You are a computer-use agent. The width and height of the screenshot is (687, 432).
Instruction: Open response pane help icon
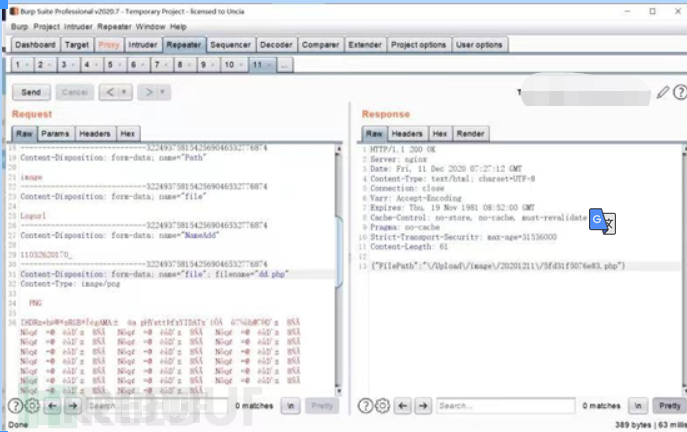coord(365,406)
